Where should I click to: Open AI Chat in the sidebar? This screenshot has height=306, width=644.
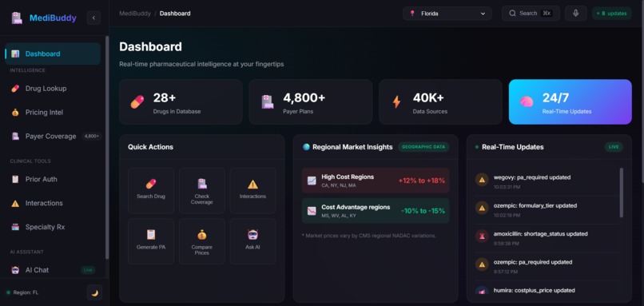53,270
